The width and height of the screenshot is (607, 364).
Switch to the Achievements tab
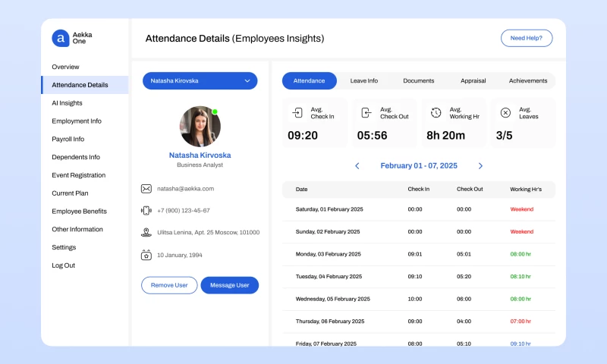[x=528, y=81]
